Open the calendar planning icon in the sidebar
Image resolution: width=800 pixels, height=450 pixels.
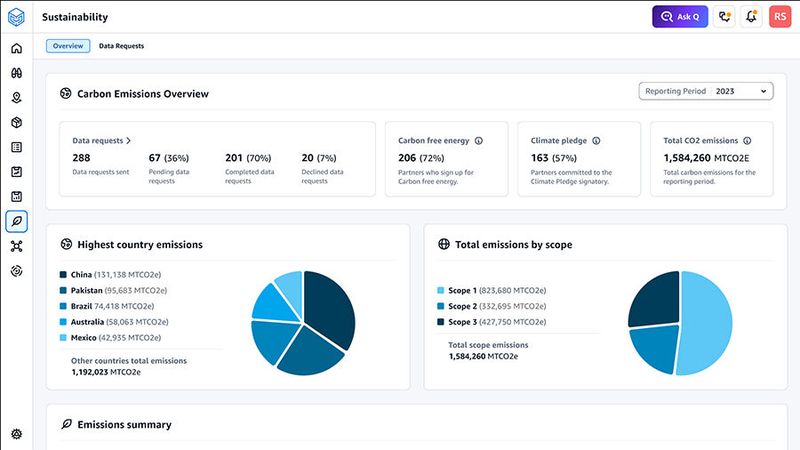tap(16, 196)
